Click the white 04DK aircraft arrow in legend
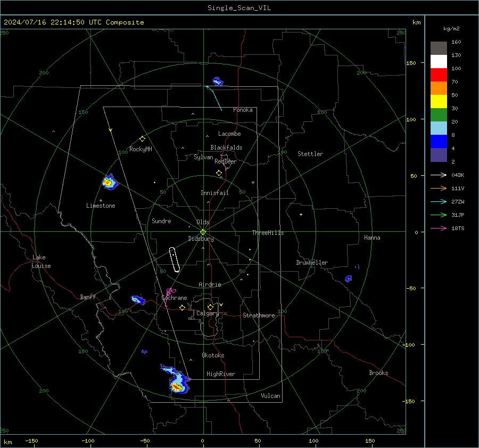The height and width of the screenshot is (448, 479). click(x=439, y=175)
